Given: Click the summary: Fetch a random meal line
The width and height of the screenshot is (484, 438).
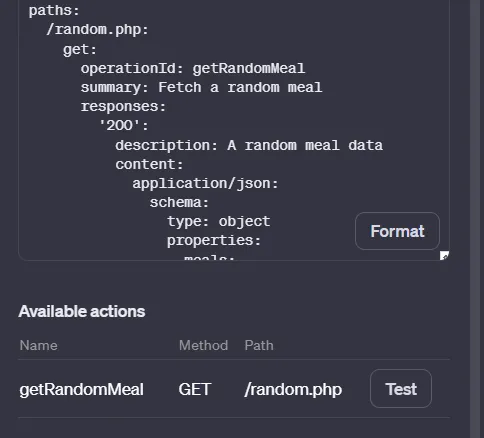Looking at the screenshot, I should click(201, 87).
